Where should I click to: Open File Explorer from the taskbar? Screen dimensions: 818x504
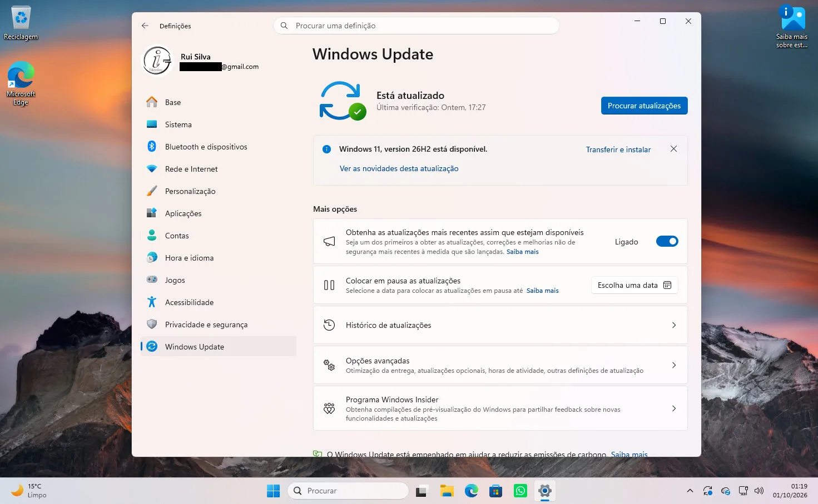pos(447,491)
